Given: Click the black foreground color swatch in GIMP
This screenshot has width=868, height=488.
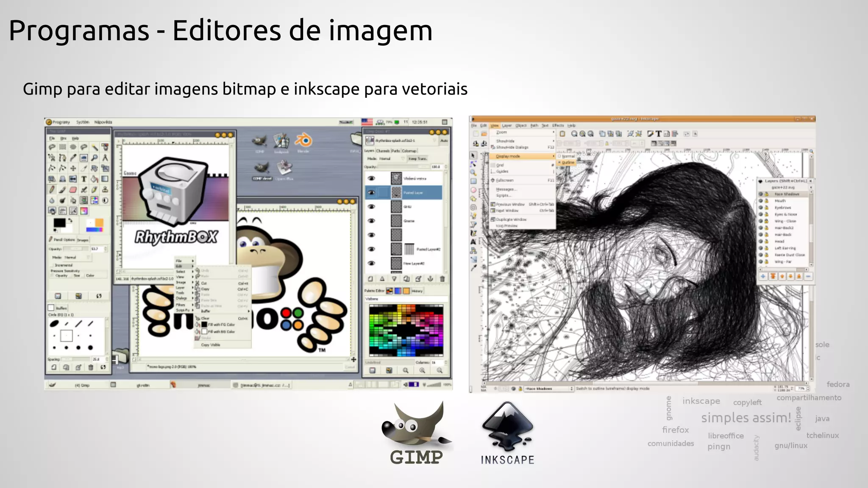Looking at the screenshot, I should pyautogui.click(x=59, y=223).
